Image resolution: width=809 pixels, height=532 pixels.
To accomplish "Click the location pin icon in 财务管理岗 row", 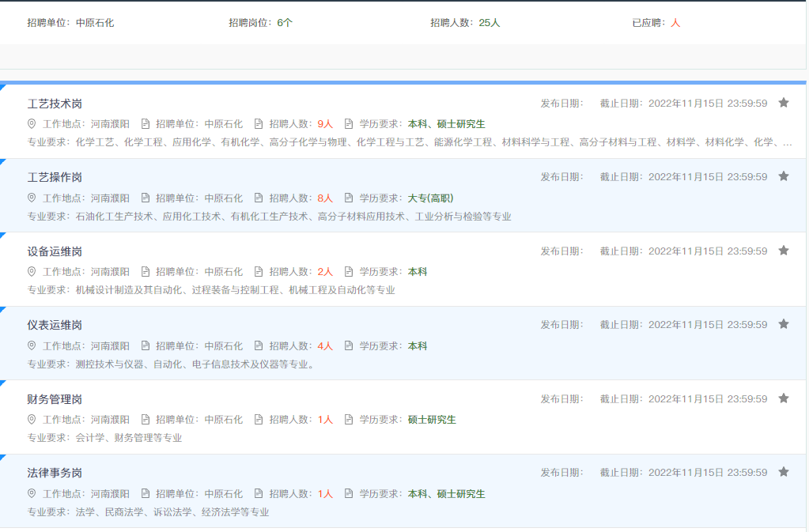I will (32, 420).
